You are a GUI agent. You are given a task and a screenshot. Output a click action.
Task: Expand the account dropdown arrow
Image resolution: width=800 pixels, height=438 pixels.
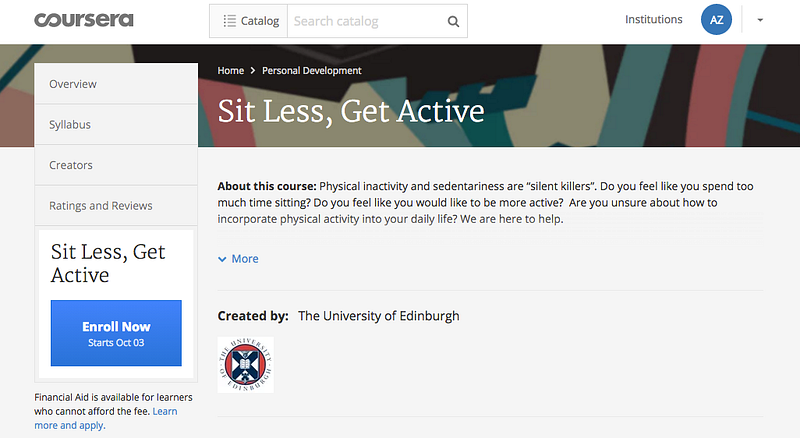pyautogui.click(x=760, y=20)
